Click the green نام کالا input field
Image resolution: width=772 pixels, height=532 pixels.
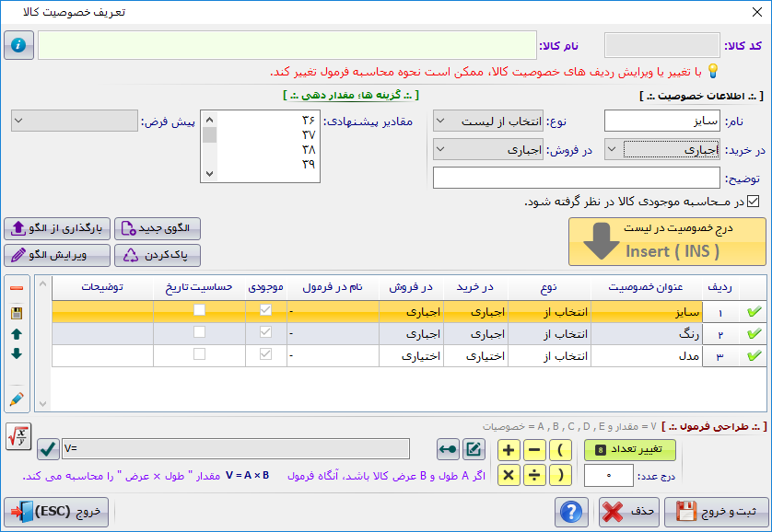pyautogui.click(x=287, y=45)
